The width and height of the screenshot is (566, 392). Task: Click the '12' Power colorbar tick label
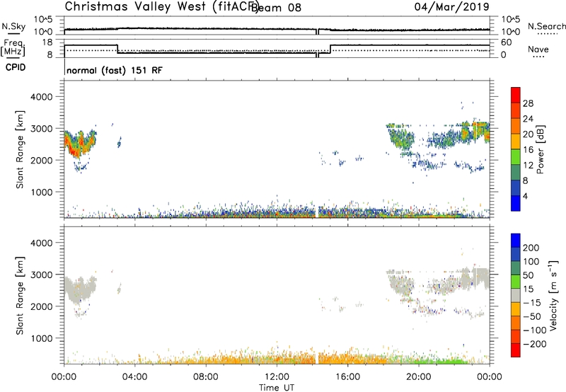(528, 166)
